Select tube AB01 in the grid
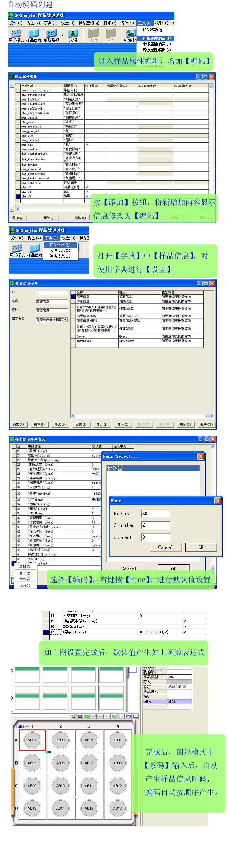 click(x=32, y=740)
